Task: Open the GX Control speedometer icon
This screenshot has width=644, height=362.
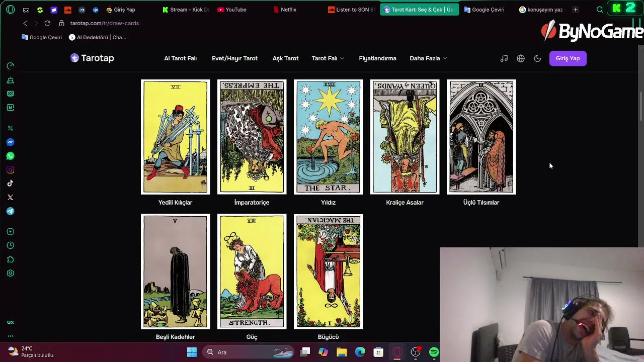Action: [10, 66]
